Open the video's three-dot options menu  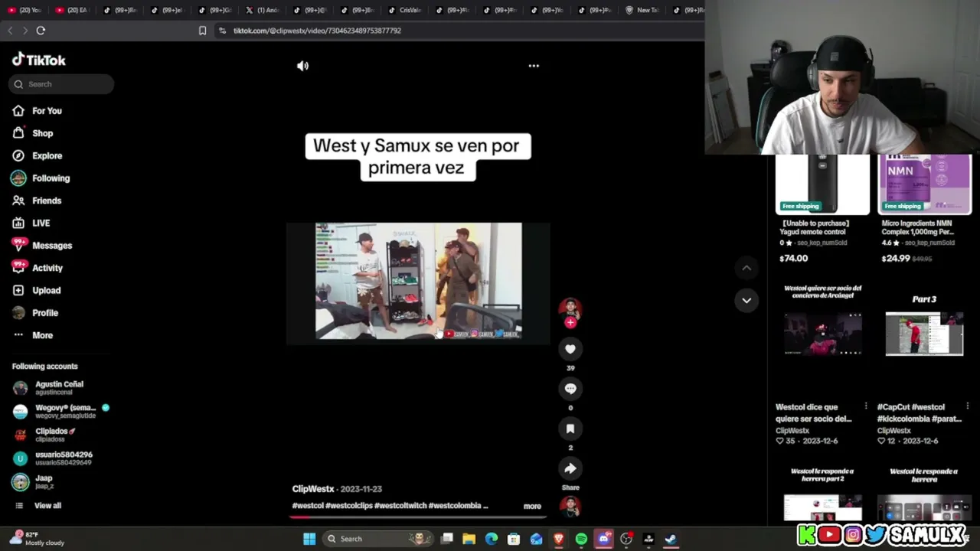534,66
